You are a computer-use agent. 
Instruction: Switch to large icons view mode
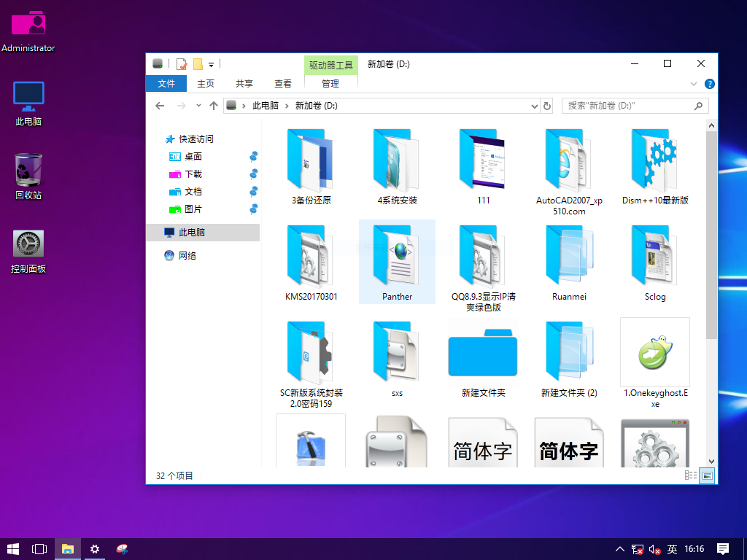coord(706,476)
